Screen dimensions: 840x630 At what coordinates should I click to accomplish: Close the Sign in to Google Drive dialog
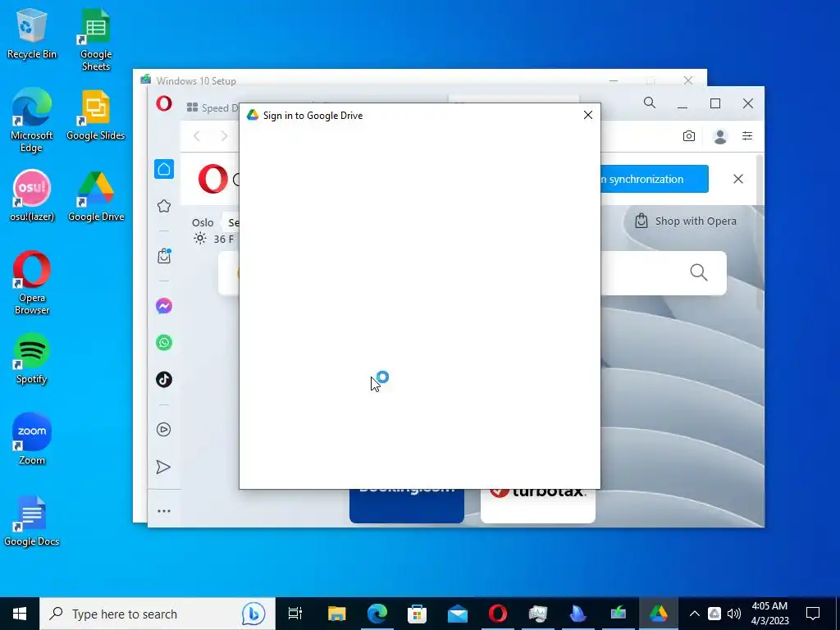click(x=587, y=115)
